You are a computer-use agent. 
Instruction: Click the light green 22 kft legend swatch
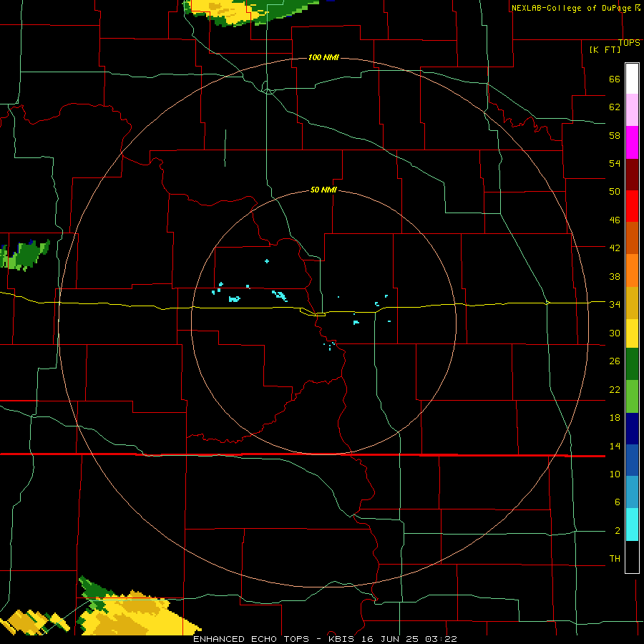pos(632,396)
